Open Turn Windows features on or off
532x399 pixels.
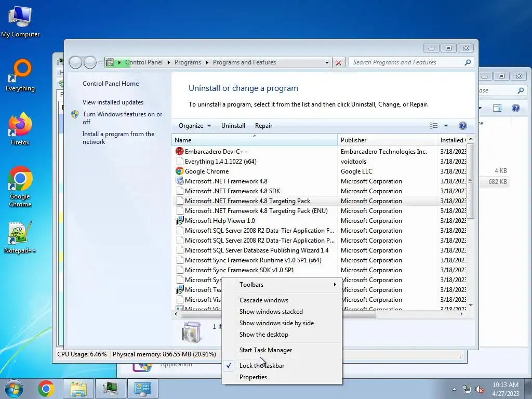click(122, 118)
